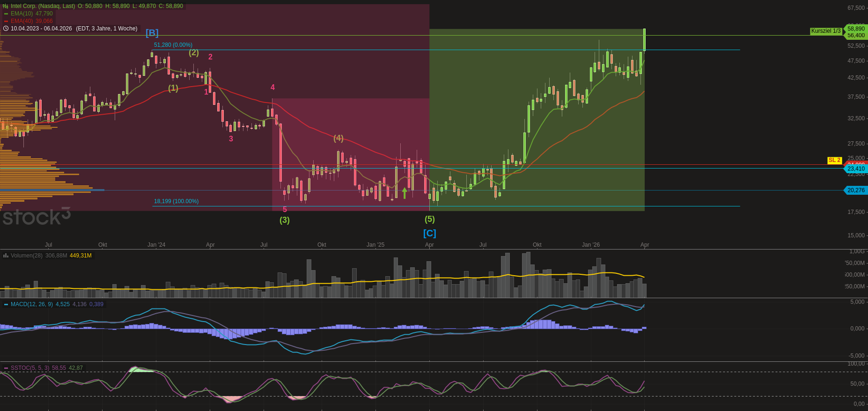Open the 10.04.2023 - 06.04.2026 date range selector

41,29
